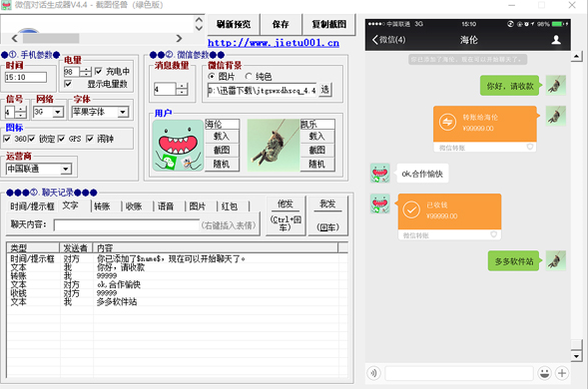Click the climber avatar of user 凯乐

click(274, 146)
